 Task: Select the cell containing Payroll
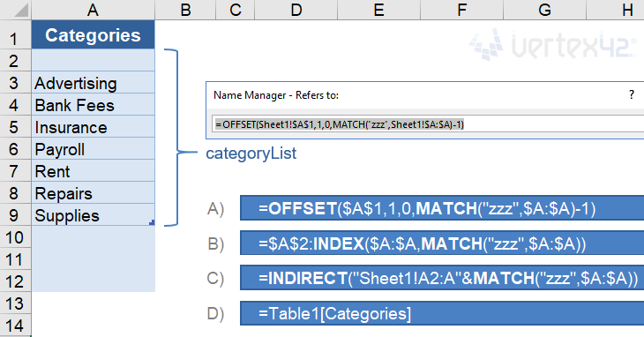click(x=93, y=148)
